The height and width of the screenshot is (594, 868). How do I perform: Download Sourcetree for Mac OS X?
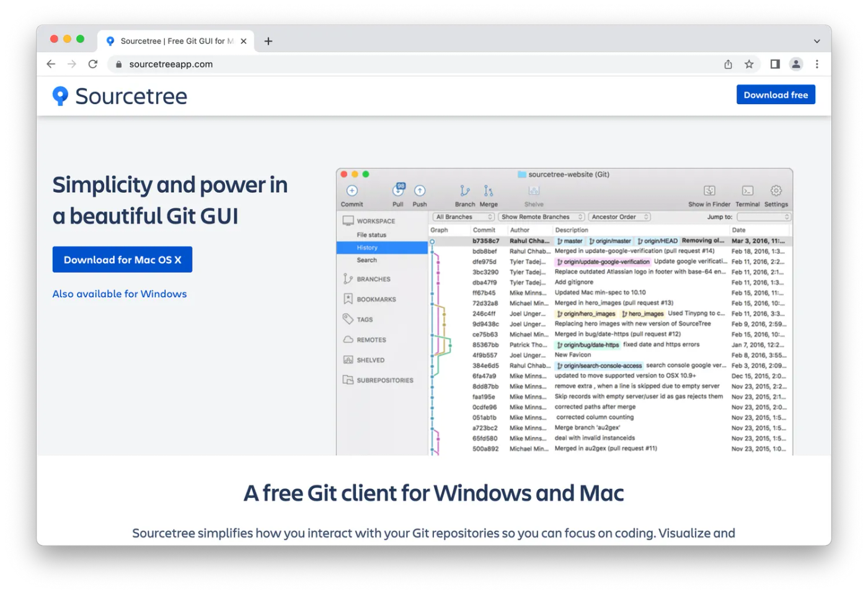point(122,259)
